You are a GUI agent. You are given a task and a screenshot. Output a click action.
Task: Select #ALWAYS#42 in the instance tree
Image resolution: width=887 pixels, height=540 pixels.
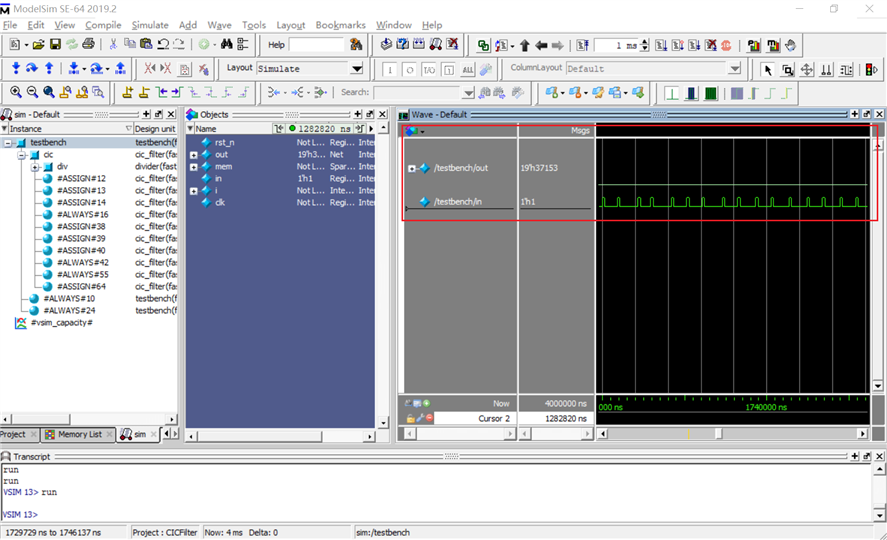[x=83, y=262]
